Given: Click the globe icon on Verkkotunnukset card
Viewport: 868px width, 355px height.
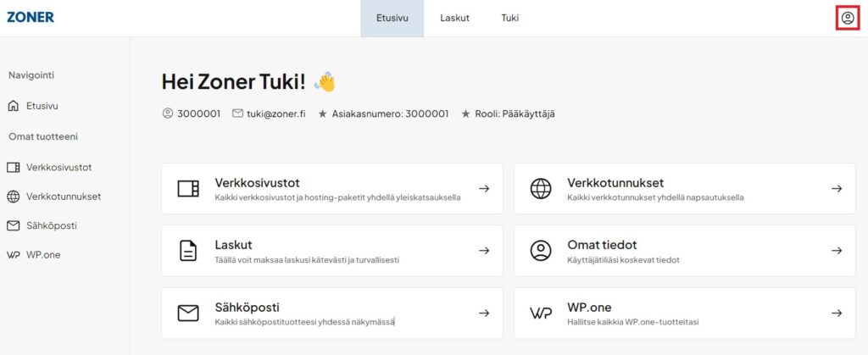Looking at the screenshot, I should (x=540, y=188).
